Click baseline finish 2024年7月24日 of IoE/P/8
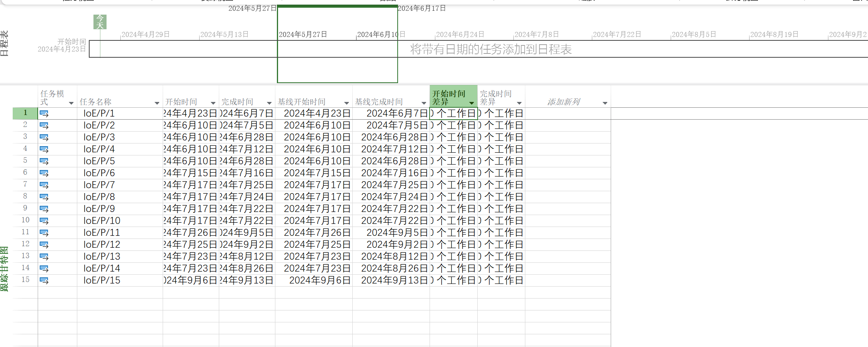This screenshot has width=868, height=347. pyautogui.click(x=395, y=197)
